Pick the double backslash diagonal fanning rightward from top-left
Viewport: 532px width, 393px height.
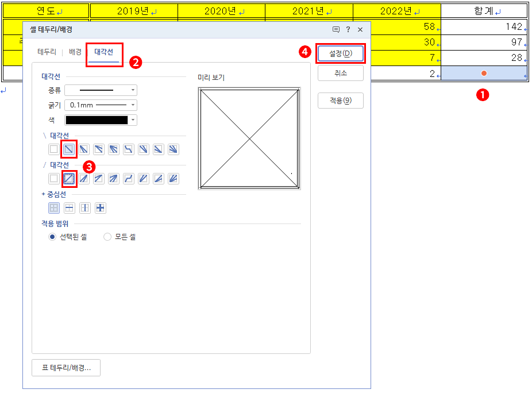coord(99,149)
